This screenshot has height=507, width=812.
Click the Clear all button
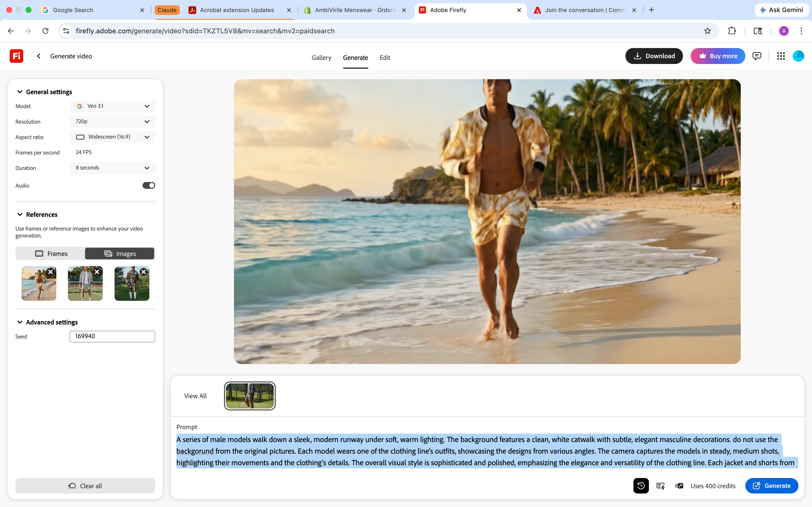click(85, 486)
